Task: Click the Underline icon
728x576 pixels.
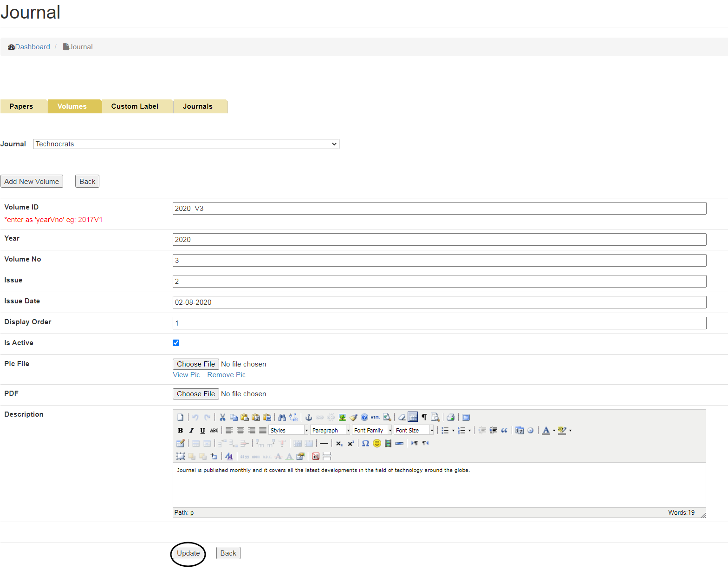Action: [x=202, y=431]
